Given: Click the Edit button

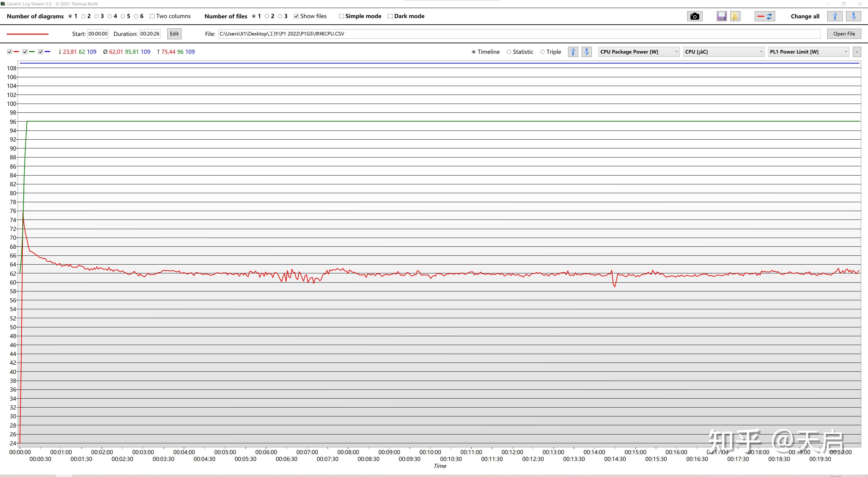Looking at the screenshot, I should click(174, 34).
